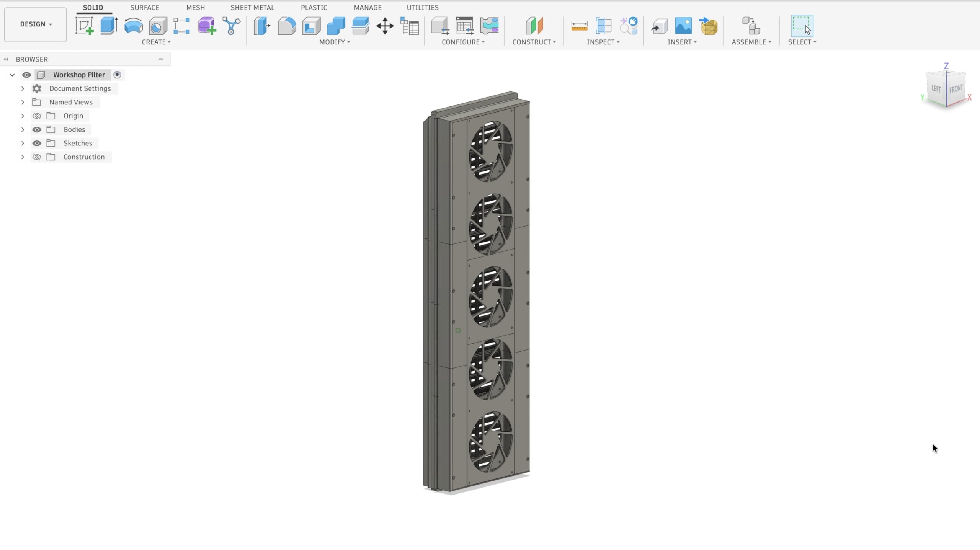Select the Midplane construct tool

[534, 26]
